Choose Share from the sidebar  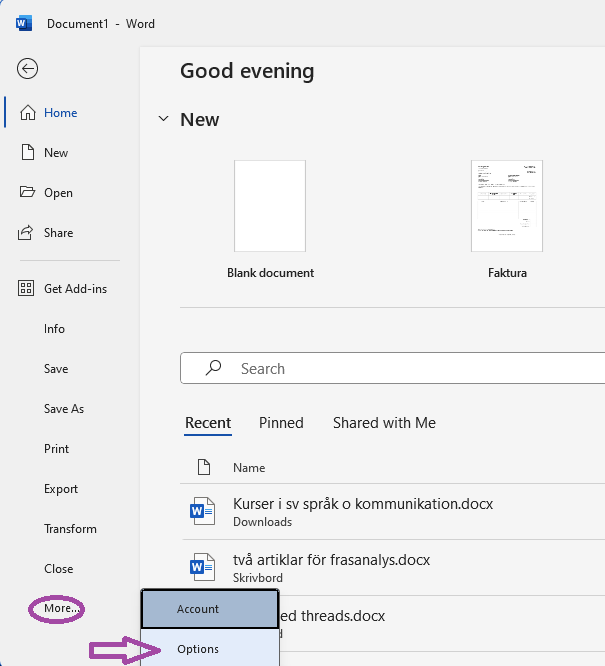point(58,233)
